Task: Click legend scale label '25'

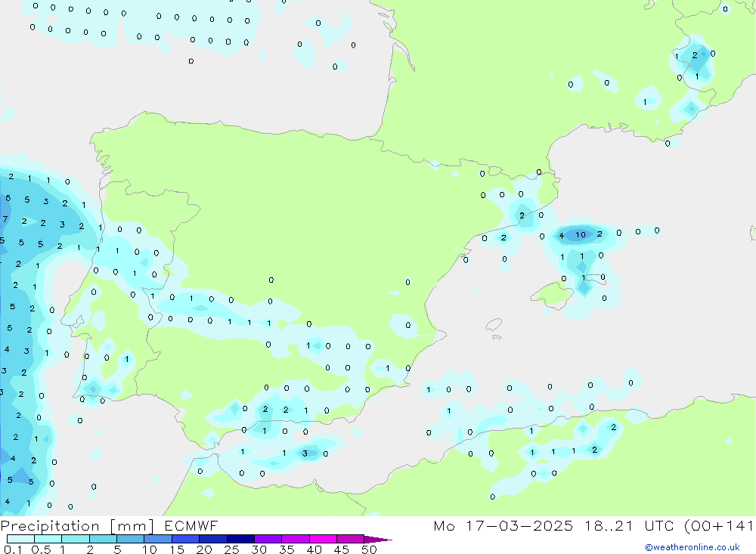Action: tap(231, 549)
